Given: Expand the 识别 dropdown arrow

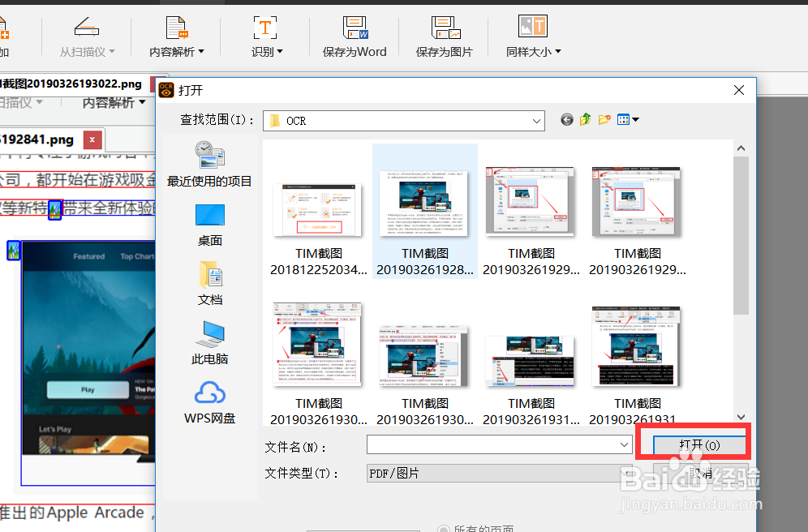Looking at the screenshot, I should (x=282, y=50).
